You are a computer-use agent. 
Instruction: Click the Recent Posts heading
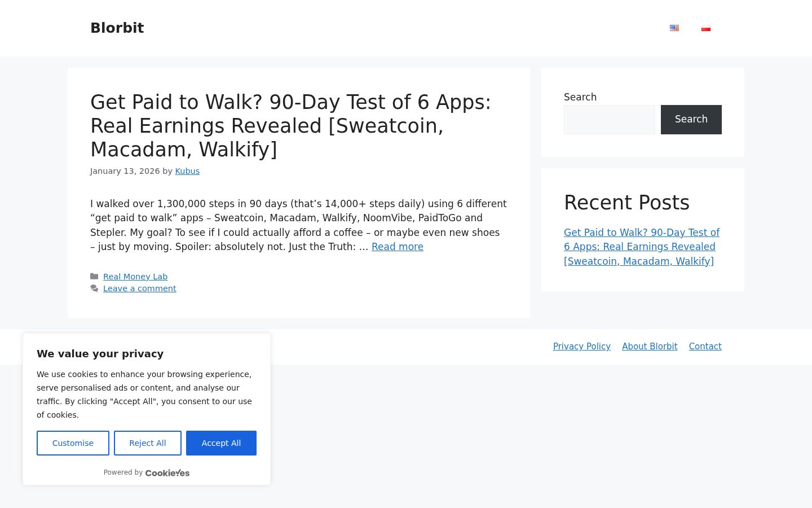(626, 203)
